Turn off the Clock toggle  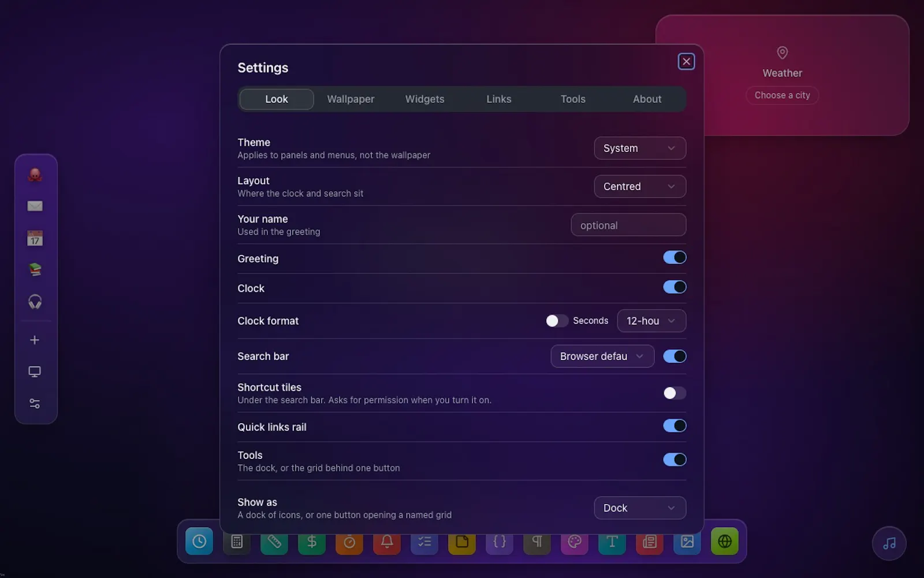(675, 287)
